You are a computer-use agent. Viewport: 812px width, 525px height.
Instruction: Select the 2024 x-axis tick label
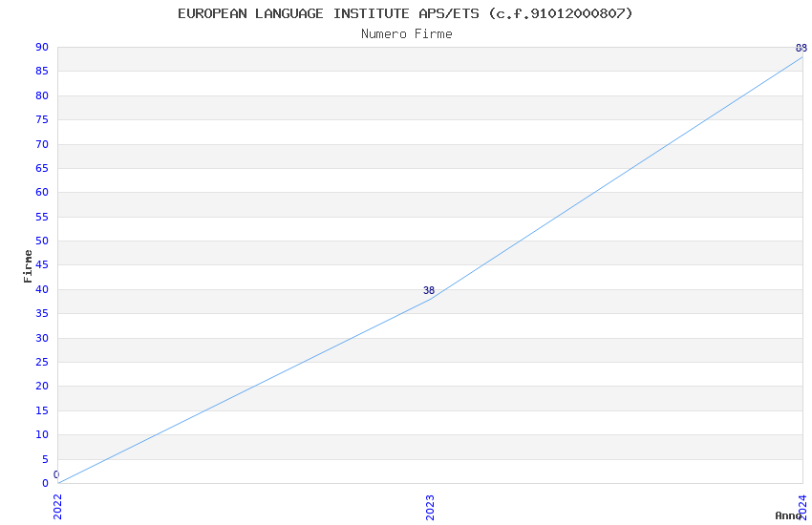coord(802,507)
